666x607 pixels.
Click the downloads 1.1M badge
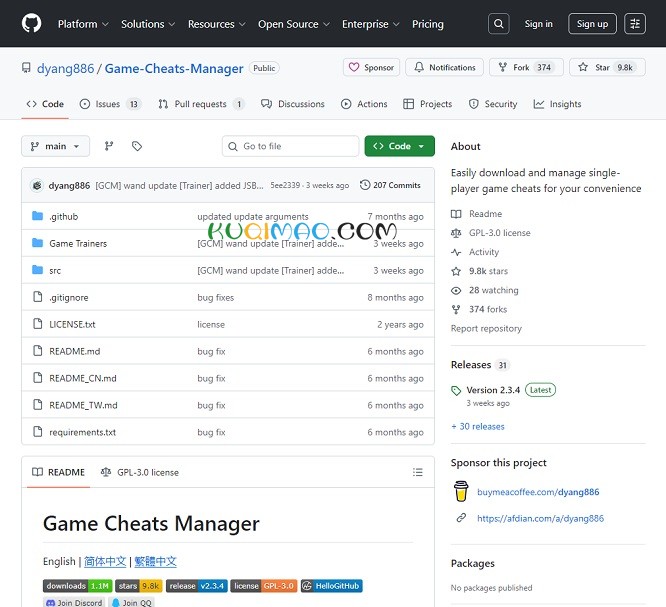77,586
